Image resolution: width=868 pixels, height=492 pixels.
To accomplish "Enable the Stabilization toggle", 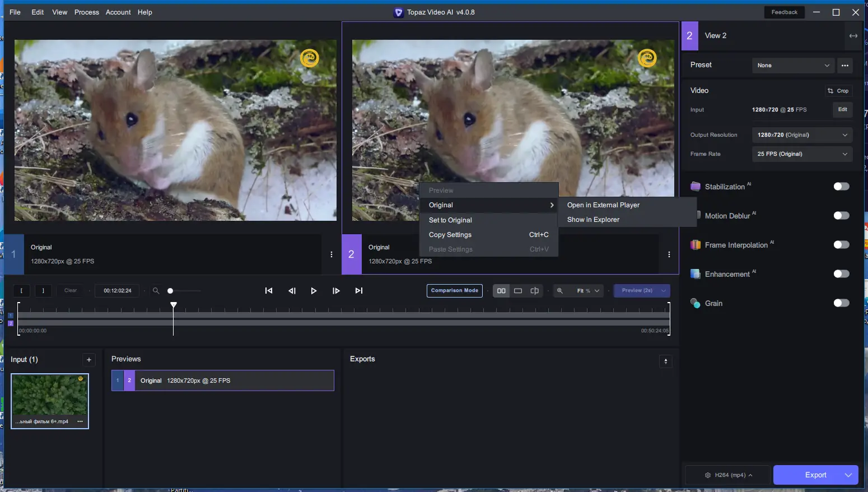I will coord(841,187).
